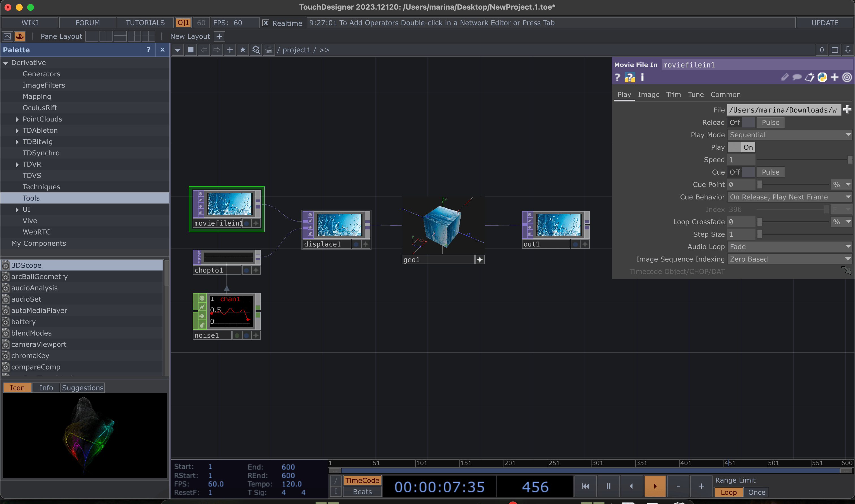
Task: Open the Suggestions tab in palette
Action: [x=83, y=388]
